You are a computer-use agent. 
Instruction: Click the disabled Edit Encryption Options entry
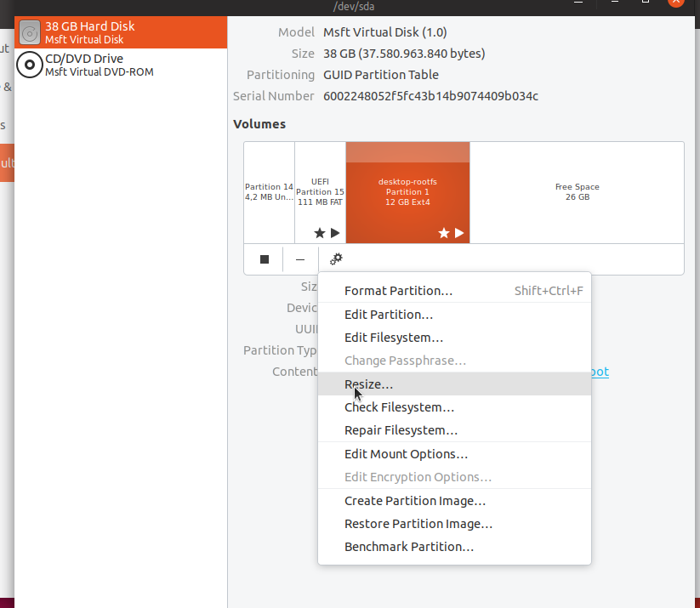[454, 477]
